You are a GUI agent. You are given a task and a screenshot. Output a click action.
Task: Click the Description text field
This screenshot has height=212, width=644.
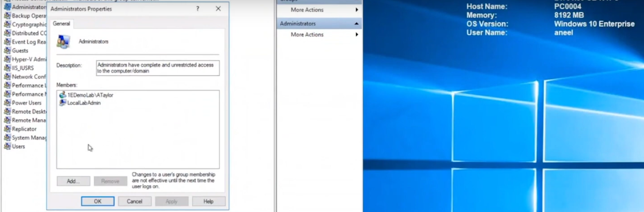click(x=158, y=68)
